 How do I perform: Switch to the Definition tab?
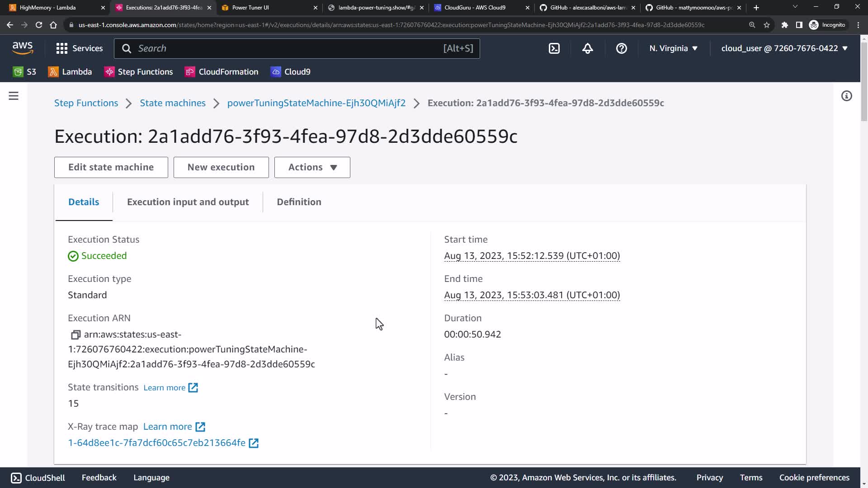tap(299, 202)
